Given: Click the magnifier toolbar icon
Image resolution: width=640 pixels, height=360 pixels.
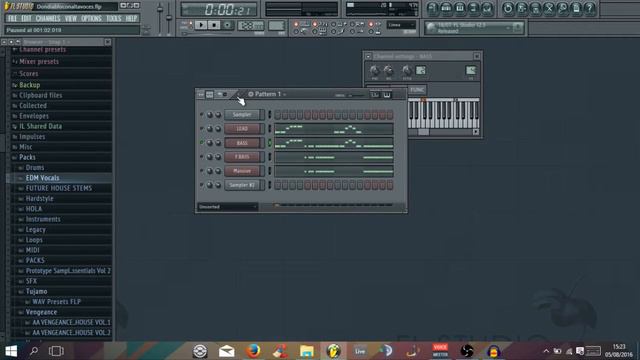Looking at the screenshot, I should (562, 8).
